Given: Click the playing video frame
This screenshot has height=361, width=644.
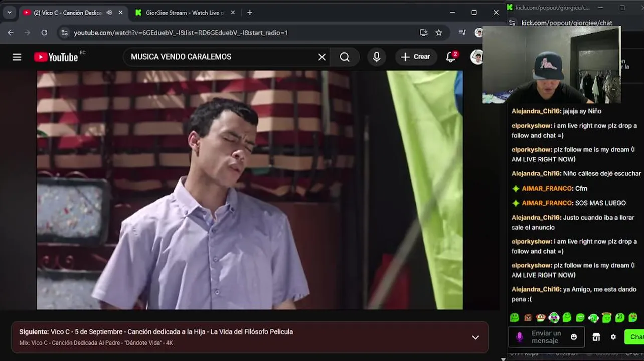Looking at the screenshot, I should click(x=250, y=190).
